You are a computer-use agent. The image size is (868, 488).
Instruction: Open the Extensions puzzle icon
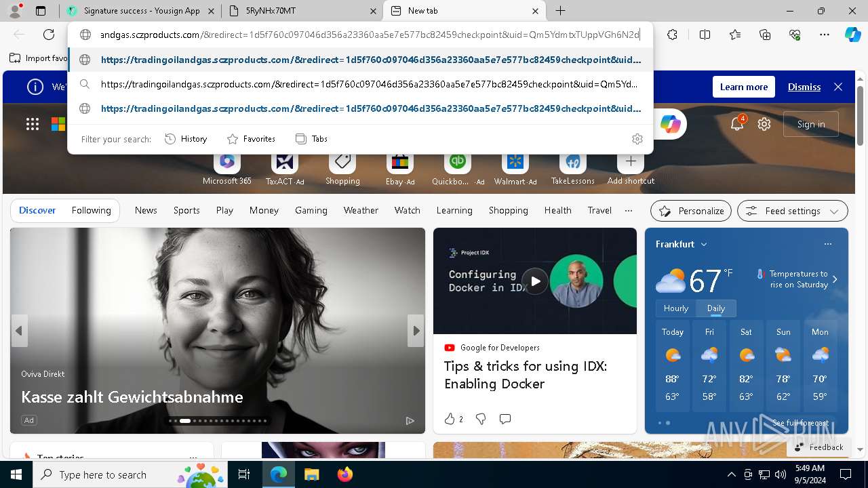(672, 35)
